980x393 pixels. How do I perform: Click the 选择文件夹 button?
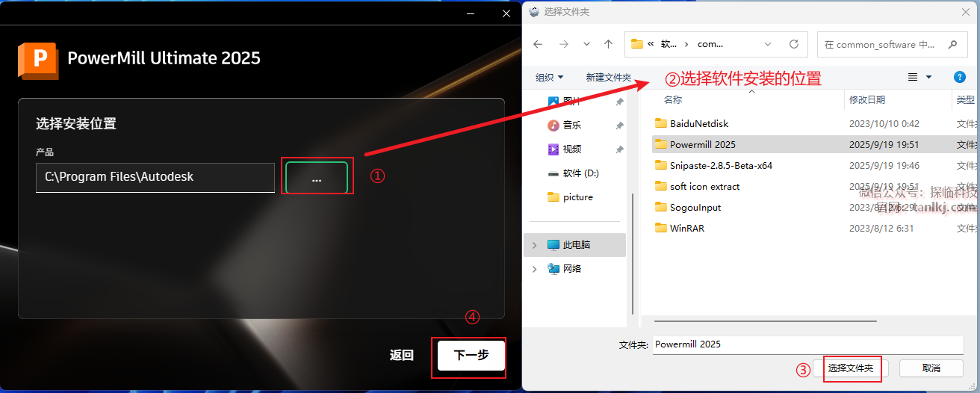point(851,368)
